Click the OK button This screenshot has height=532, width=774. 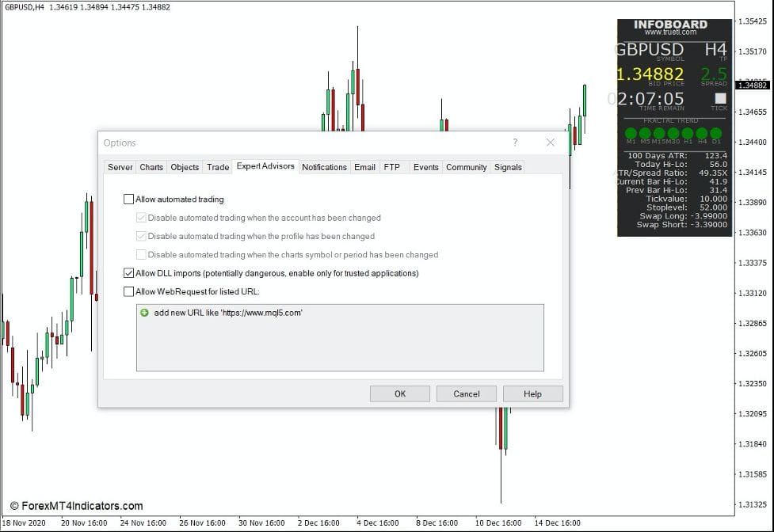click(399, 393)
